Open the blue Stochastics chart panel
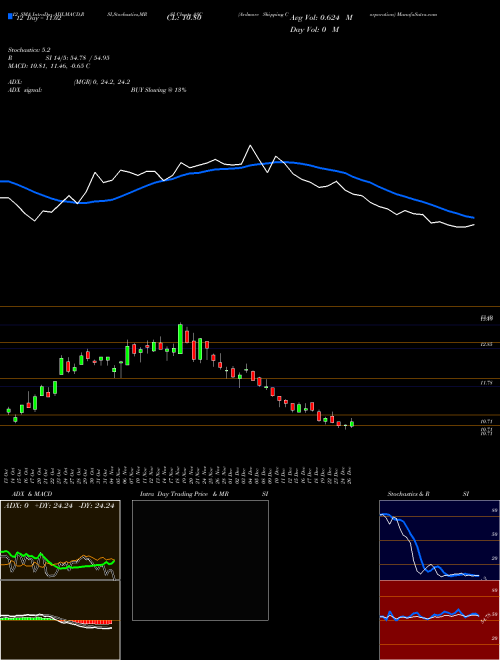The width and height of the screenshot is (500, 660). [x=439, y=540]
